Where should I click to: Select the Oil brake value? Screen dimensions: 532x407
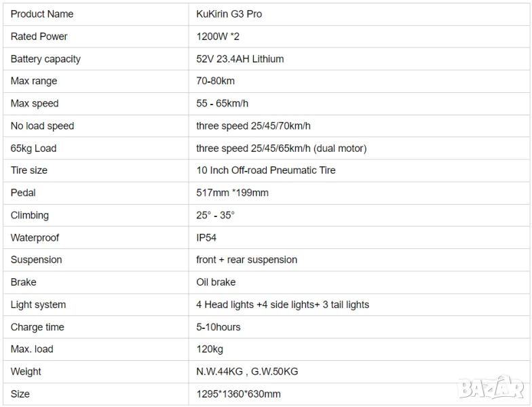216,282
